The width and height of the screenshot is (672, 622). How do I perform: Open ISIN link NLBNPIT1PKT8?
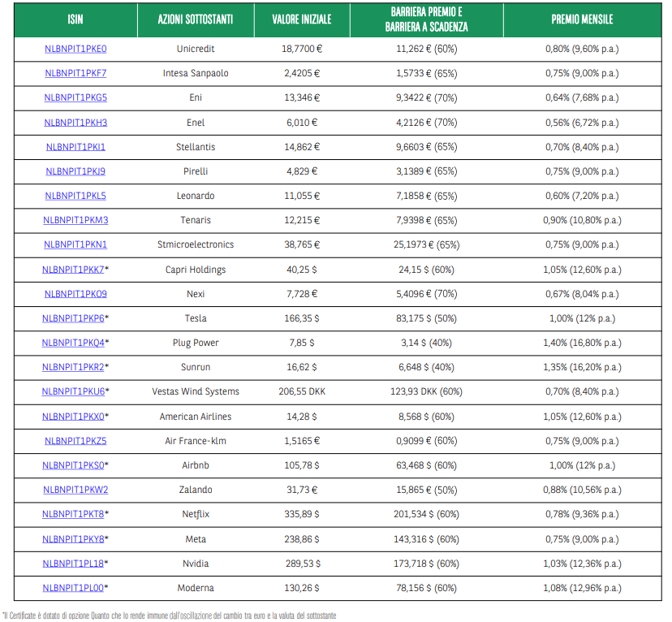pyautogui.click(x=73, y=514)
